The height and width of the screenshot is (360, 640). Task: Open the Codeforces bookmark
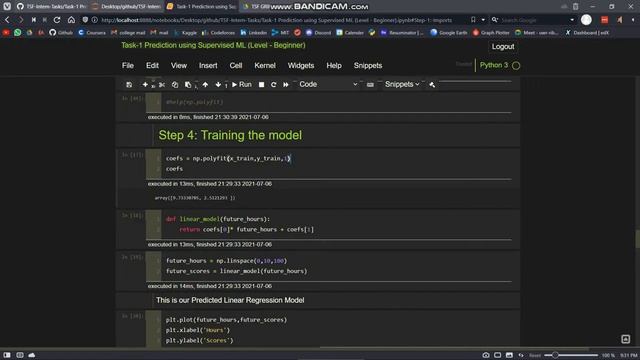218,33
